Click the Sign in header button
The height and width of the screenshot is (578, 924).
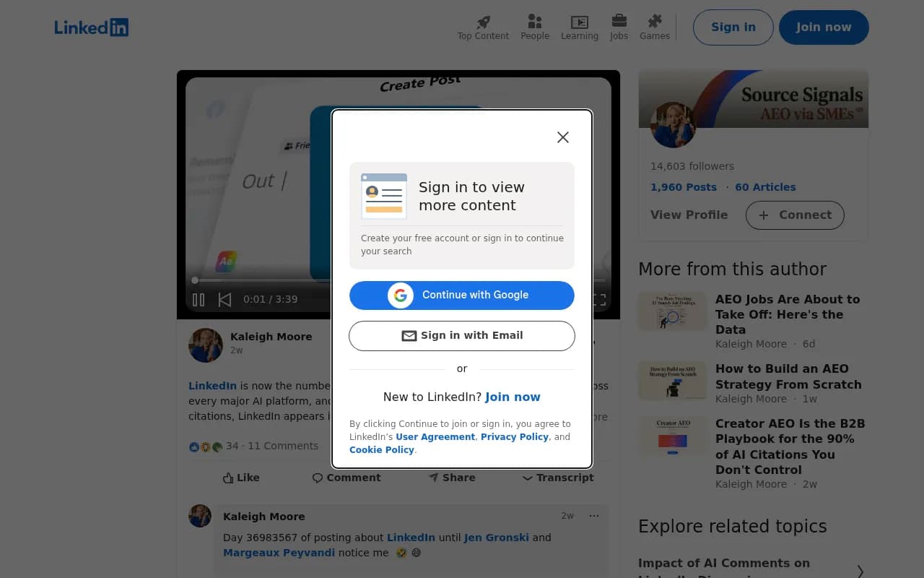[733, 27]
